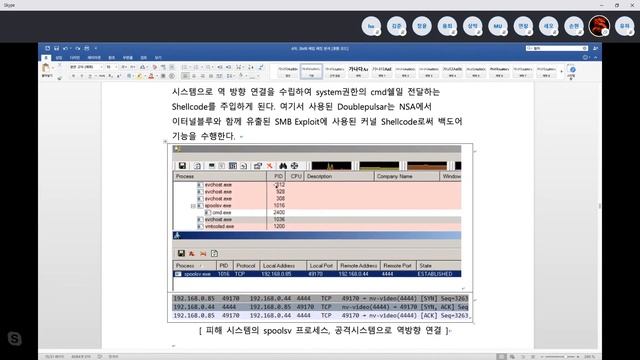640x360 pixels.
Task: Click the phonetic guide icon by clear formatting
Action: [163, 67]
